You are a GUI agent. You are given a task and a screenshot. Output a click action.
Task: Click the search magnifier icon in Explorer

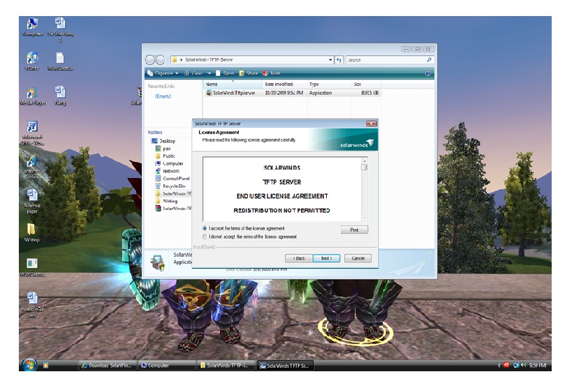coord(429,59)
